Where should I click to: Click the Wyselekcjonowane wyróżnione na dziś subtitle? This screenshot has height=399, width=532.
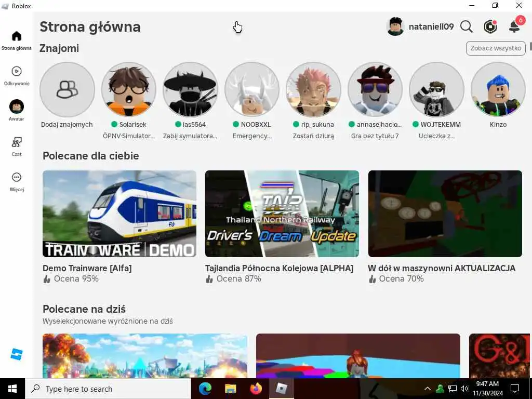[x=108, y=321]
